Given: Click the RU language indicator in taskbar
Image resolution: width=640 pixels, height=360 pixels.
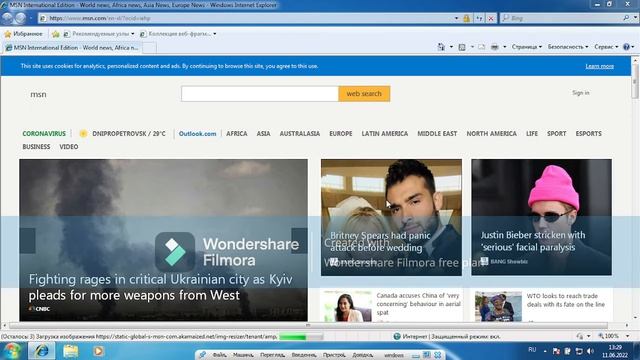Looking at the screenshot, I should (x=532, y=350).
